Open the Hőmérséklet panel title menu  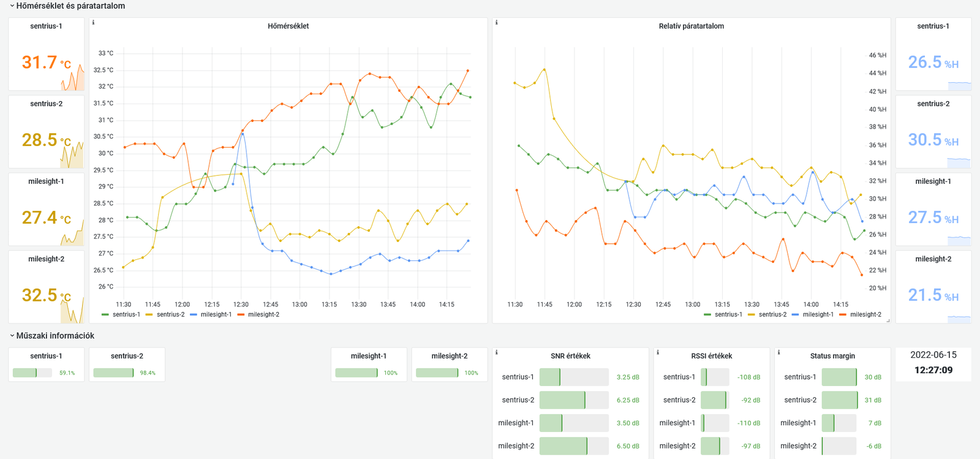pos(288,26)
